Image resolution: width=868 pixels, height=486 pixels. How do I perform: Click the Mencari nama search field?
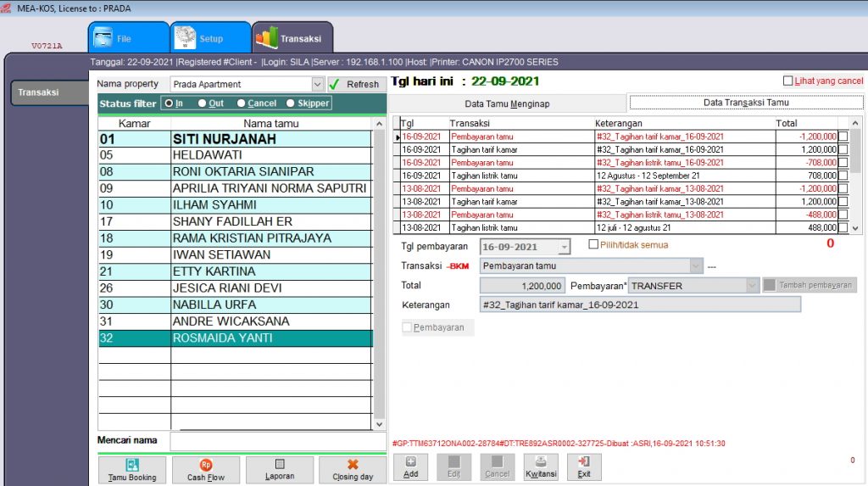[x=278, y=441]
